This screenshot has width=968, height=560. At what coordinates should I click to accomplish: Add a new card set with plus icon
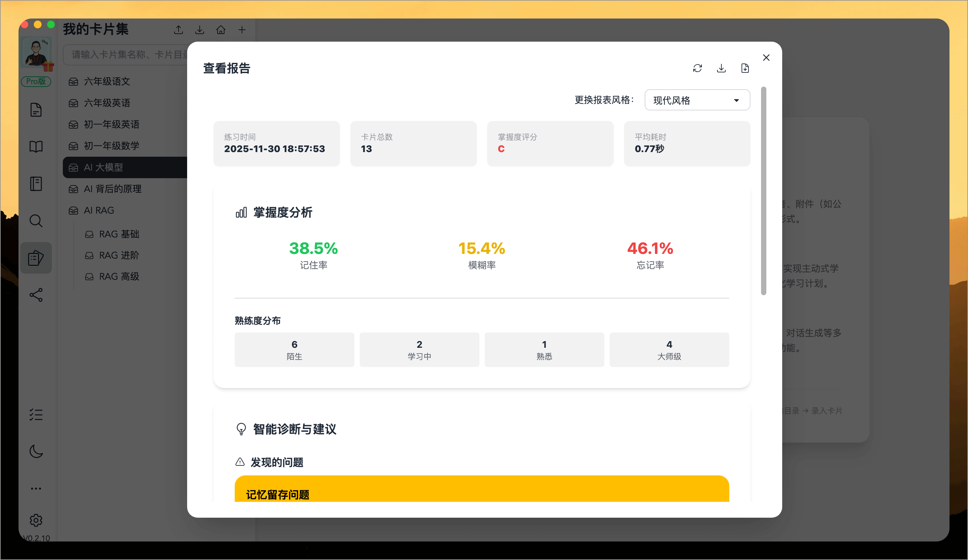242,29
